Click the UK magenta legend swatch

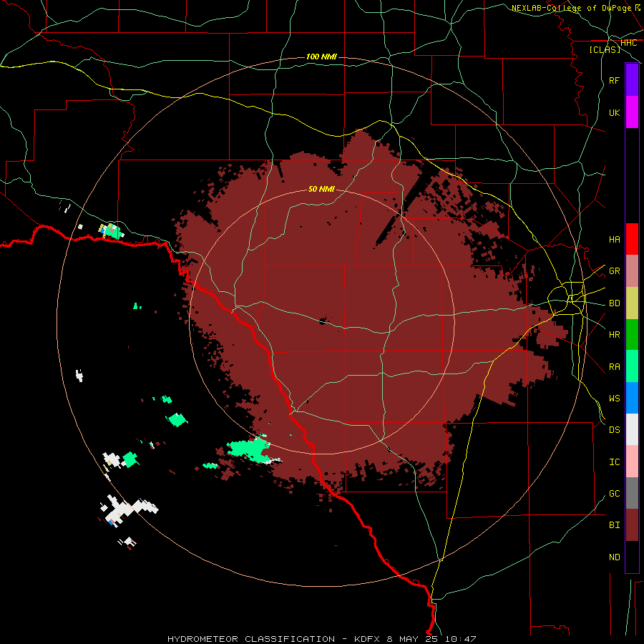coord(632,112)
